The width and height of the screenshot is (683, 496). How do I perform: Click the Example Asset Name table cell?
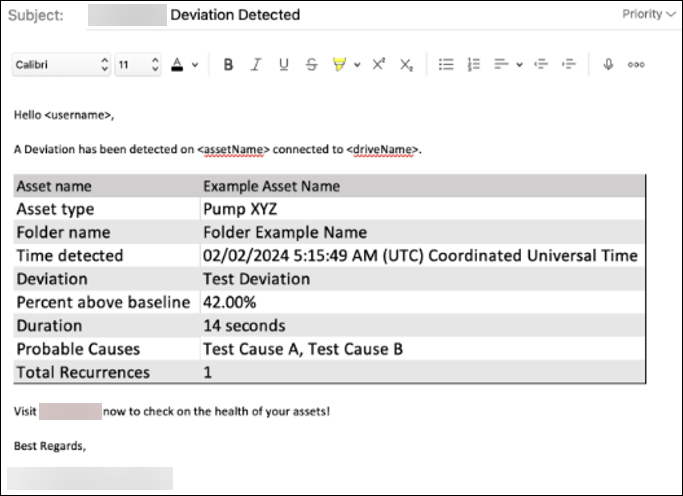271,186
